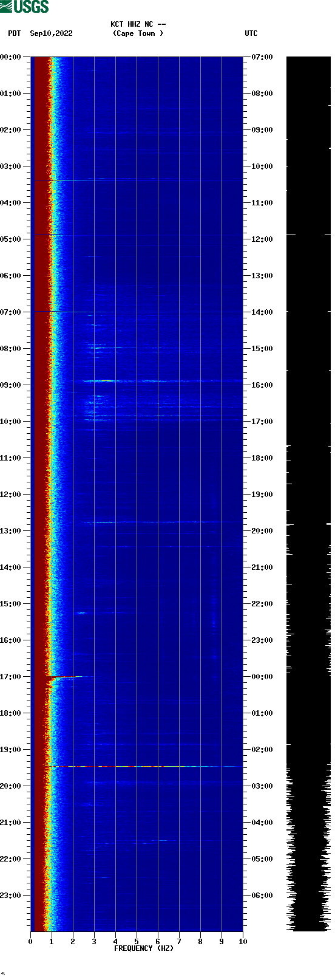Click PDT time label 09:00
This screenshot has width=335, height=980.
coord(11,385)
